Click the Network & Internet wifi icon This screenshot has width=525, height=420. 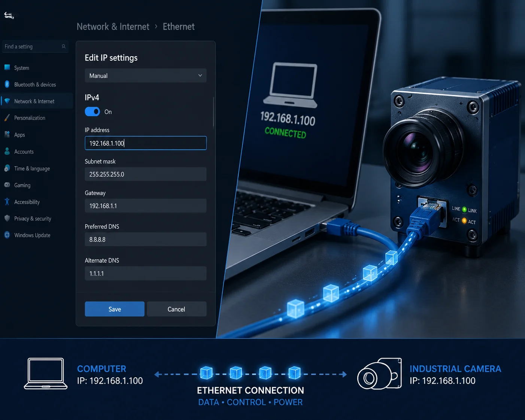pyautogui.click(x=7, y=101)
